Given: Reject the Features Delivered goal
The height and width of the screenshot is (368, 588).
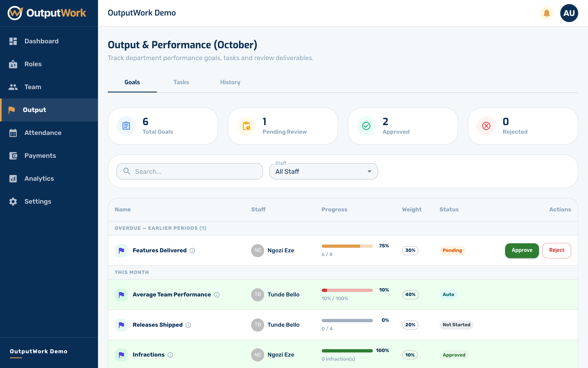Looking at the screenshot, I should [557, 250].
